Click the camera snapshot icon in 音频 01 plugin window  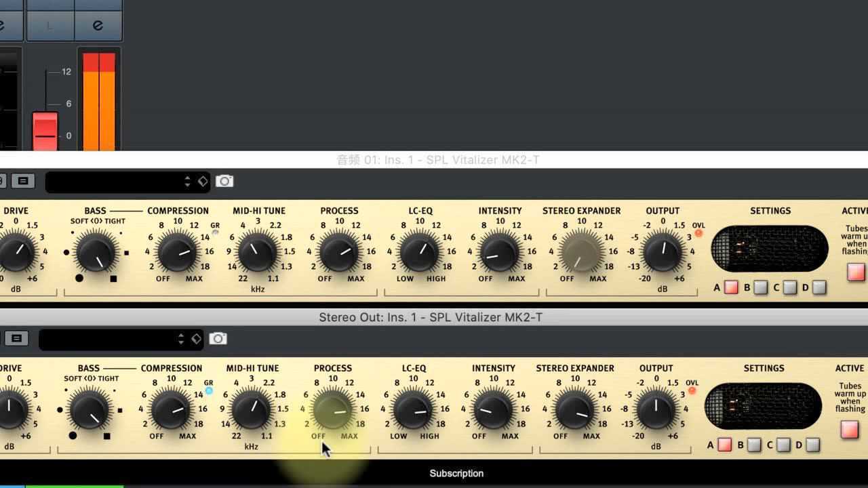(224, 181)
